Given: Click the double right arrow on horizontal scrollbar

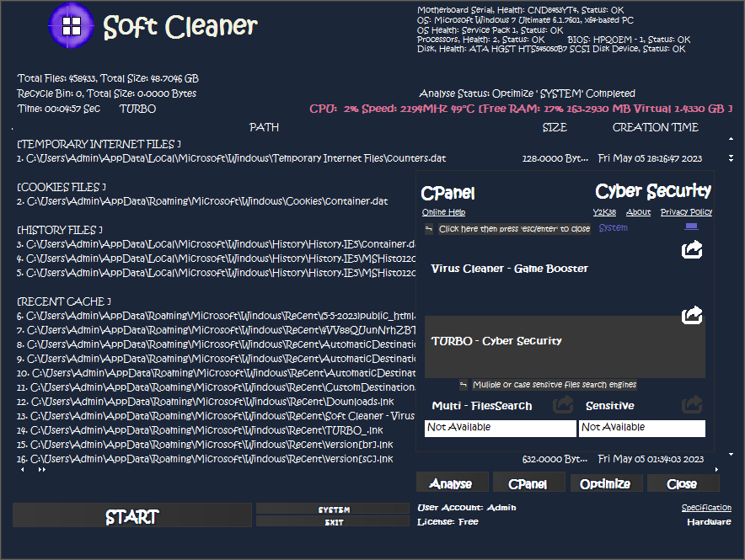Looking at the screenshot, I should [x=42, y=469].
